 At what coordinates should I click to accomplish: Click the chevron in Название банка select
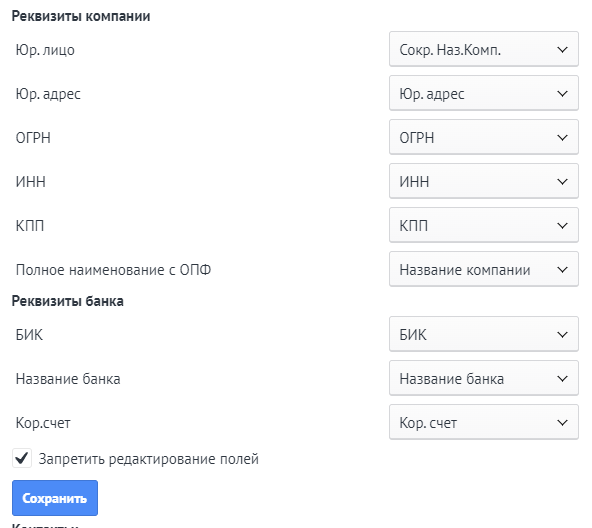[563, 379]
